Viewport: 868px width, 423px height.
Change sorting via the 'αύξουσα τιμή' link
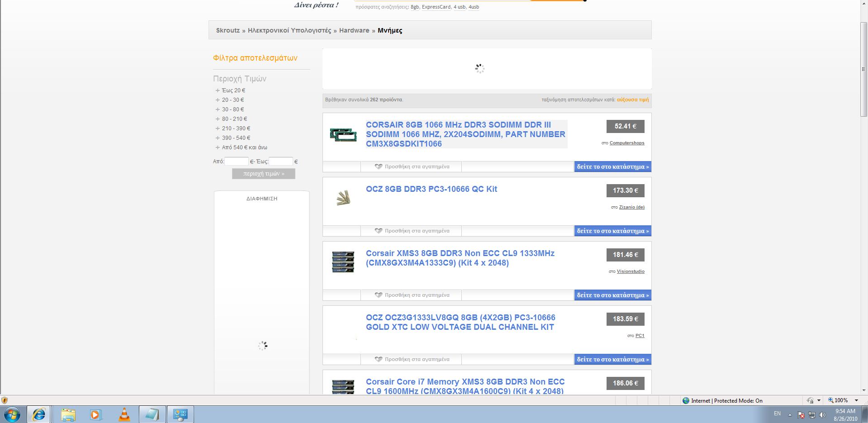click(633, 100)
